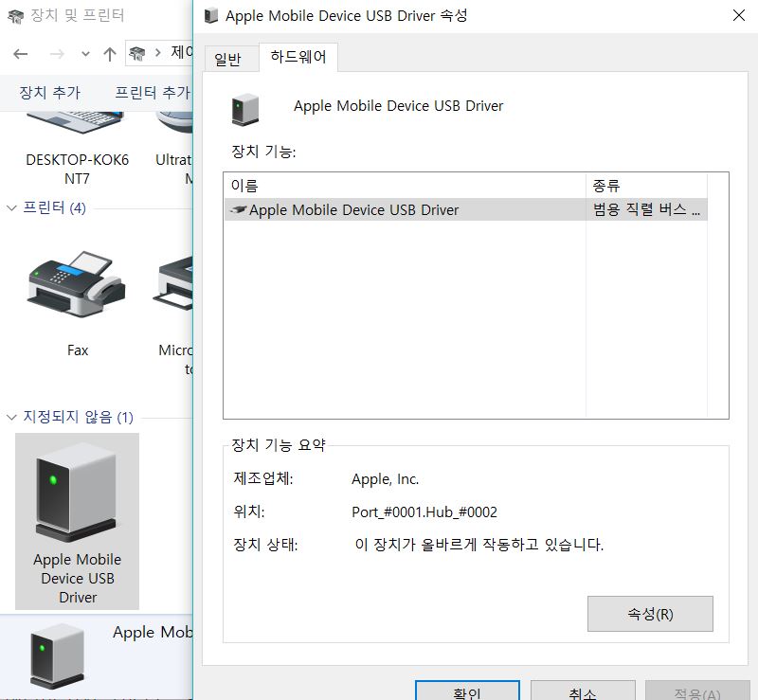Select the DESKTOP-KOK6NT7 computer device

pyautogui.click(x=78, y=150)
